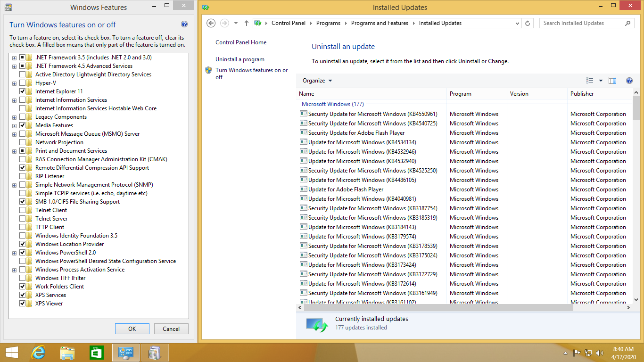The height and width of the screenshot is (362, 644).
Task: Toggle the preview pane icon in Installed Updates
Action: (612, 81)
